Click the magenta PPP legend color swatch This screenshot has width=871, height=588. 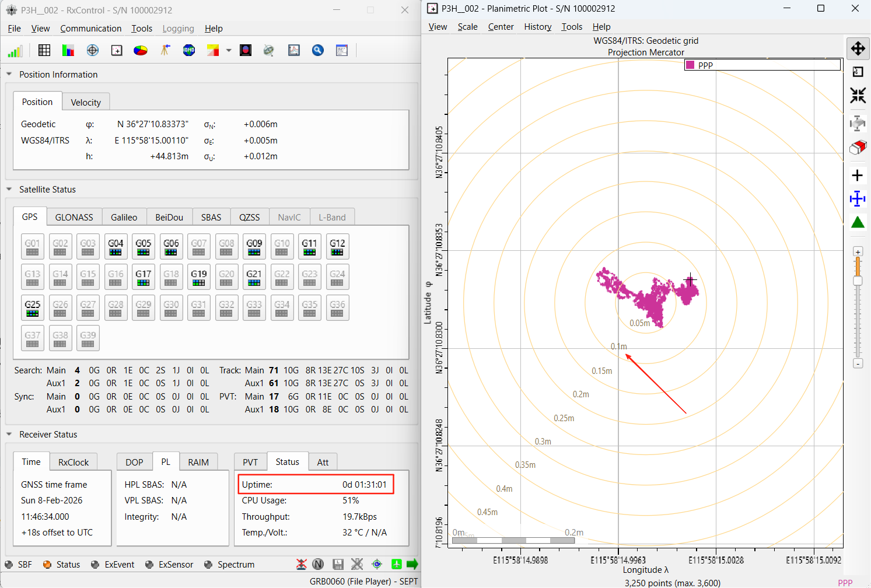pos(690,65)
